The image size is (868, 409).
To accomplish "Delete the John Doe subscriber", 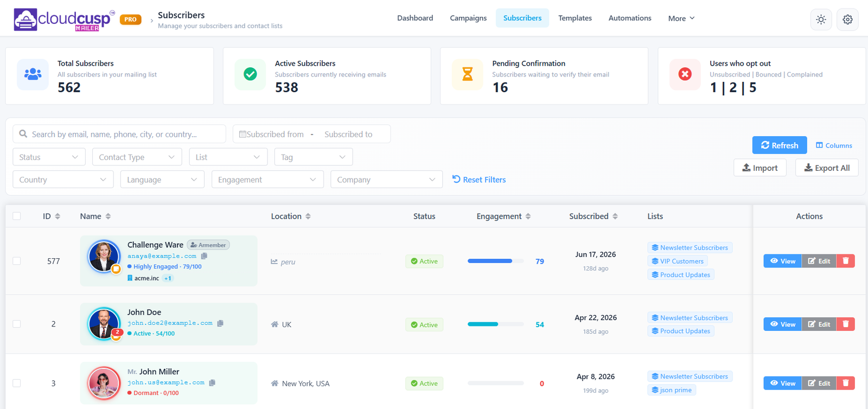I will [x=845, y=324].
